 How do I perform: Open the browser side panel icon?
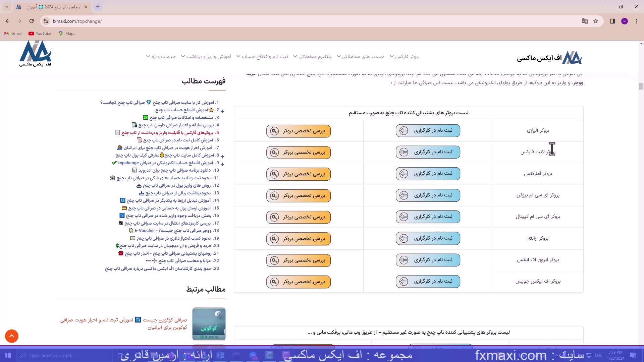pyautogui.click(x=612, y=21)
